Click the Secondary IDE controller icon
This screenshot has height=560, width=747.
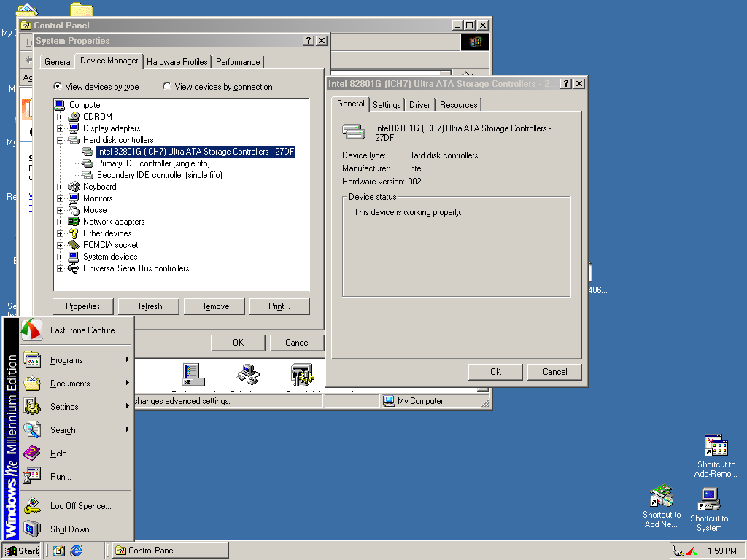[88, 175]
